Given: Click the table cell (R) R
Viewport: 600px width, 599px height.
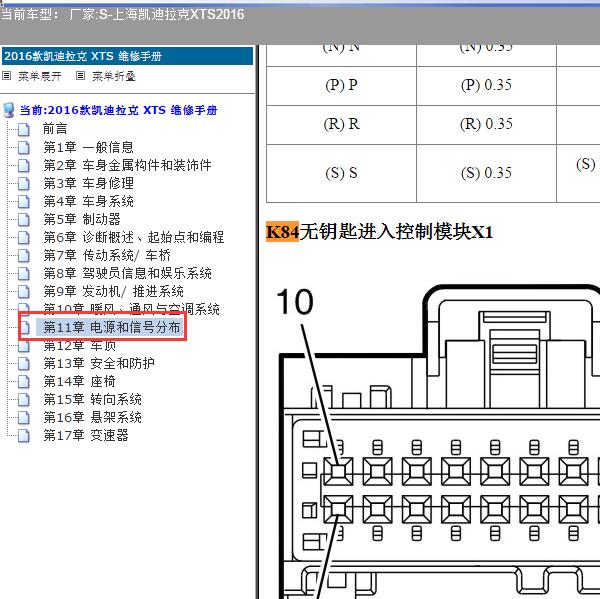Looking at the screenshot, I should click(x=341, y=125).
